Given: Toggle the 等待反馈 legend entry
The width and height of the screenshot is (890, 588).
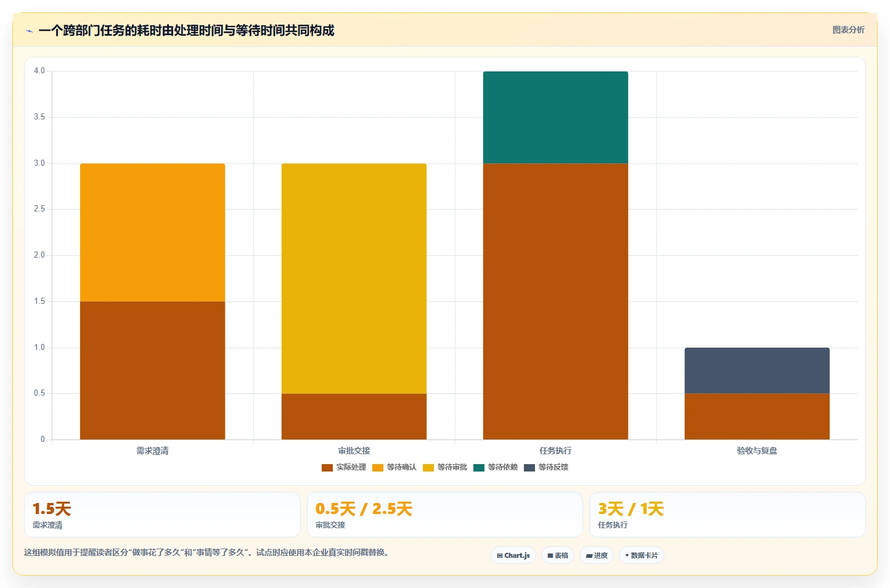Looking at the screenshot, I should coord(546,467).
